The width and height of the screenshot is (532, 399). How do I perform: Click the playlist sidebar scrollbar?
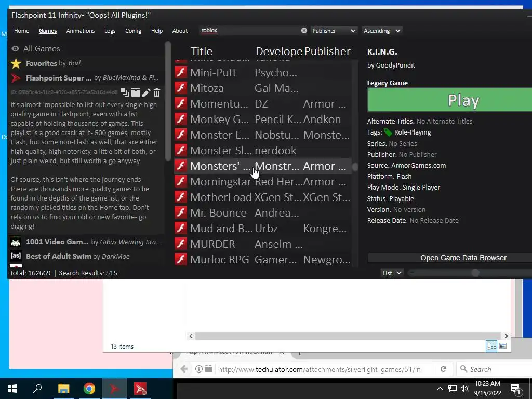tap(168, 101)
